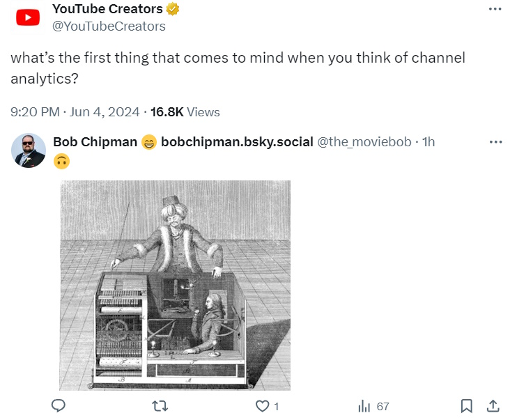Open the 9:20 PM Jun 4, 2024 timestamp
Image resolution: width=517 pixels, height=420 pixels.
click(75, 111)
